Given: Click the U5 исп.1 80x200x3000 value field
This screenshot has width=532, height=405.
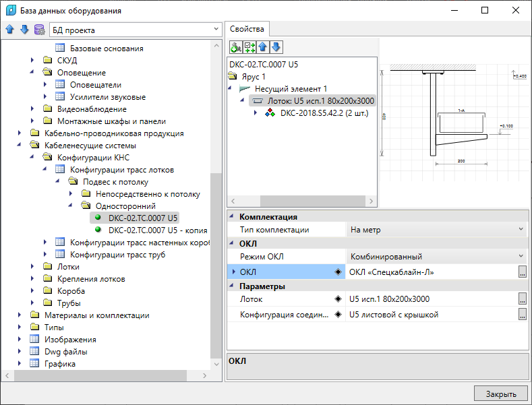Looking at the screenshot, I should click(432, 299).
